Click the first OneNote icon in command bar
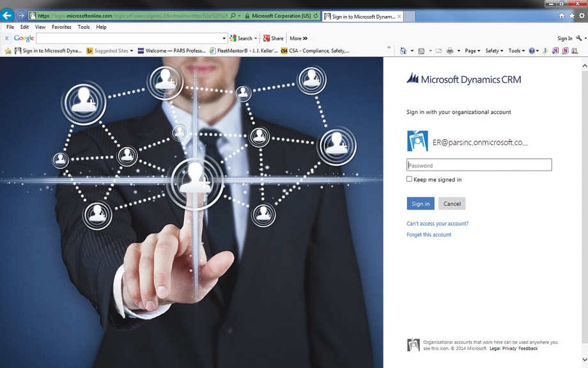 pos(555,50)
